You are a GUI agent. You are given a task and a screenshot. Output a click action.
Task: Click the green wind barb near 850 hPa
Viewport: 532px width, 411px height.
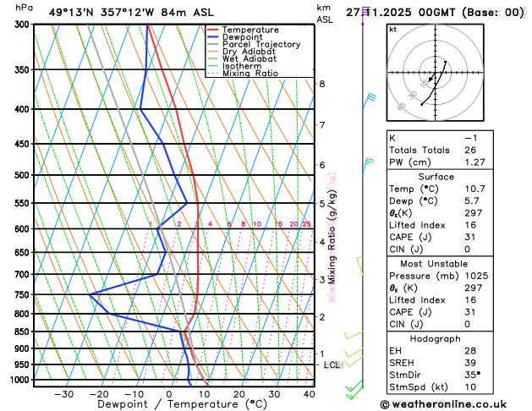354,335
